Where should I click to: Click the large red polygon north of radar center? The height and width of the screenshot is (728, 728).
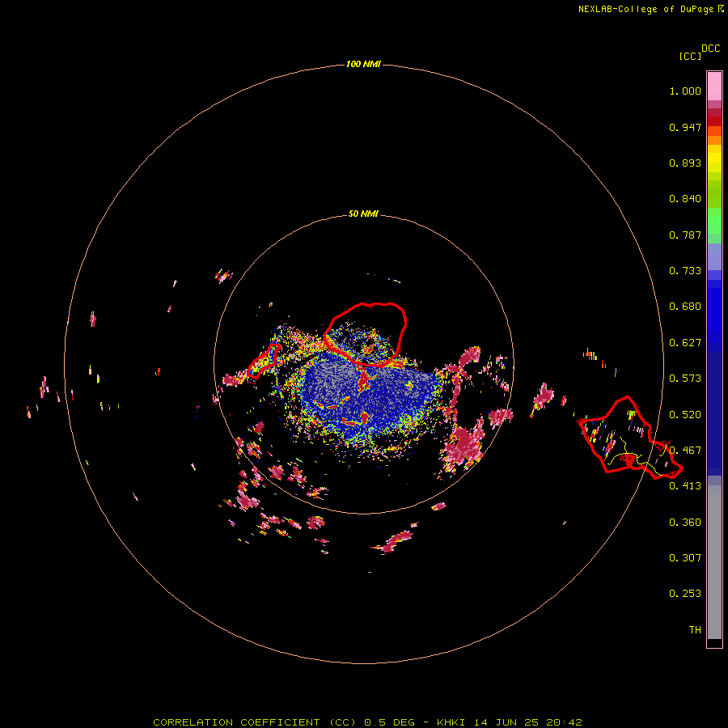(x=366, y=334)
